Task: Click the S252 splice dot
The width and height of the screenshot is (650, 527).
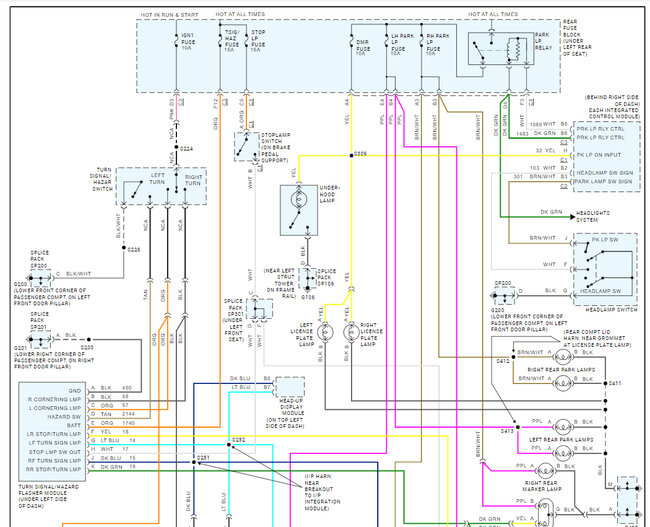Action: click(229, 445)
